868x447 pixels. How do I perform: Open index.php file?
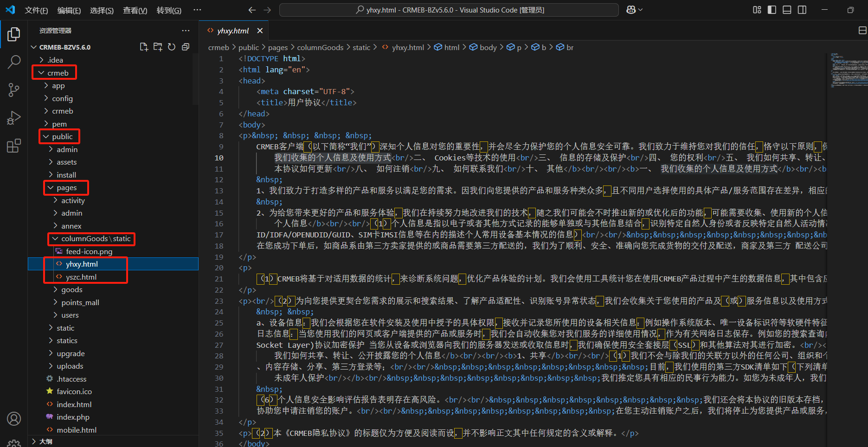point(113,417)
